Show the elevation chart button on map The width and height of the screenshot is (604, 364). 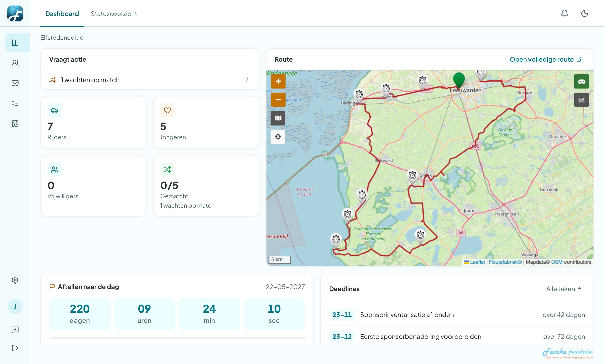[581, 100]
